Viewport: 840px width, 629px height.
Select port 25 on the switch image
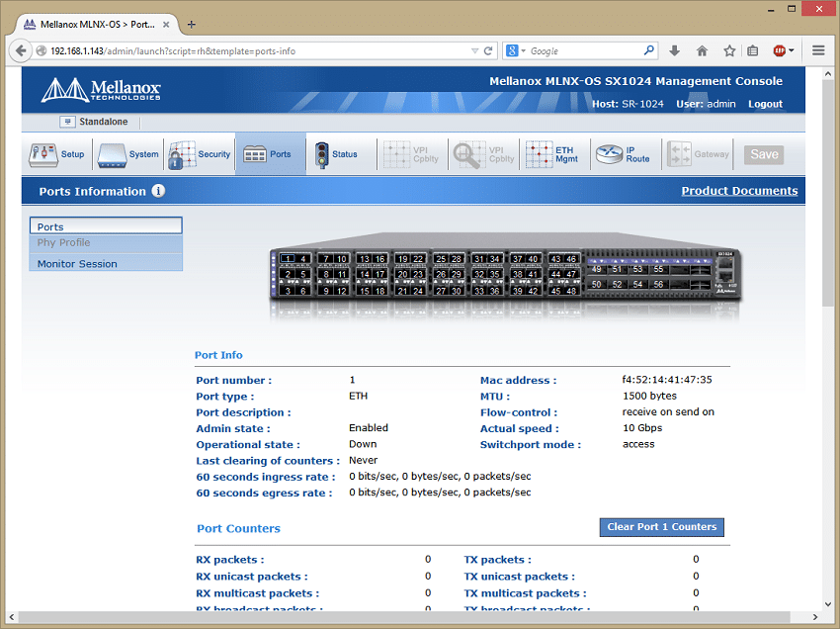click(x=441, y=259)
